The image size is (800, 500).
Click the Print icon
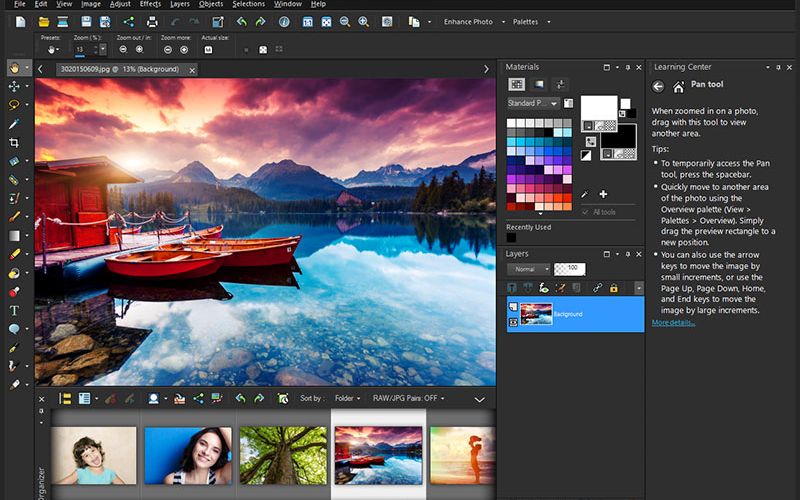click(152, 22)
